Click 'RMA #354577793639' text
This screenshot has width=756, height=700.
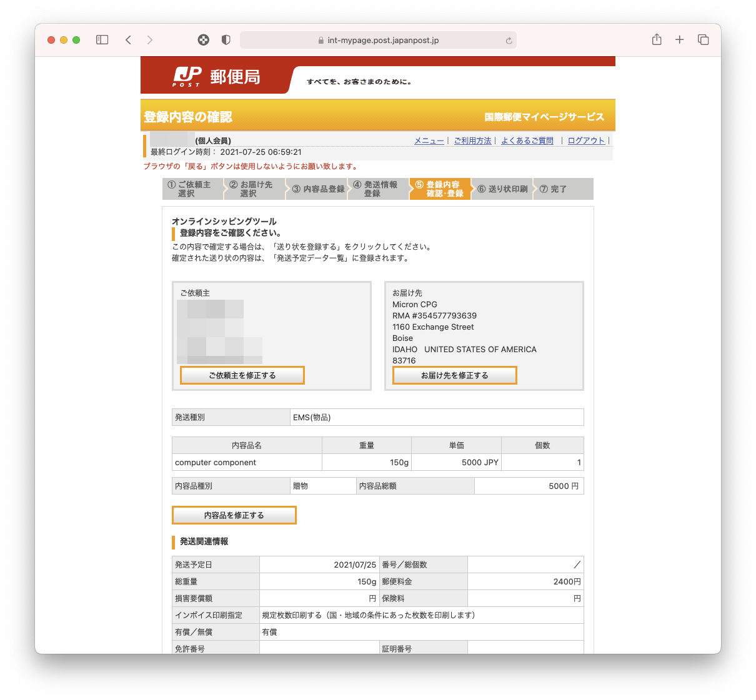[x=434, y=316]
